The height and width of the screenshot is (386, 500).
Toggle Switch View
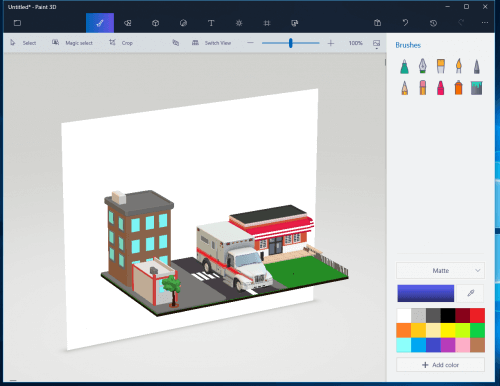(x=211, y=43)
